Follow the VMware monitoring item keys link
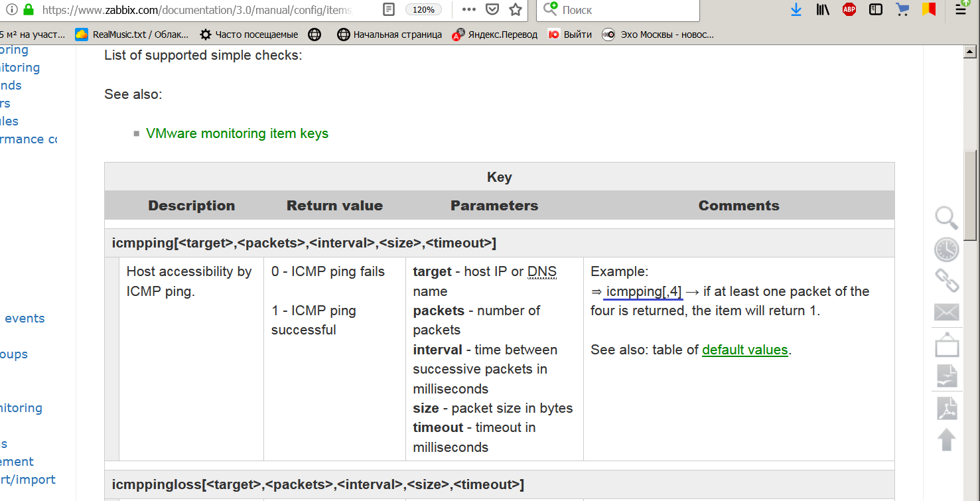Viewport: 980px width, 501px height. (237, 133)
